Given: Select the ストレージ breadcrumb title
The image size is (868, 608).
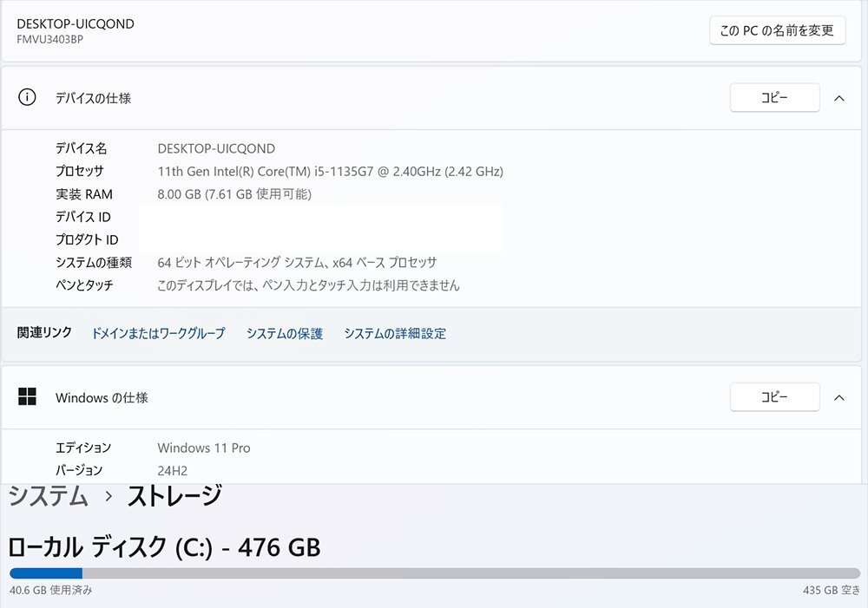Looking at the screenshot, I should click(x=174, y=497).
